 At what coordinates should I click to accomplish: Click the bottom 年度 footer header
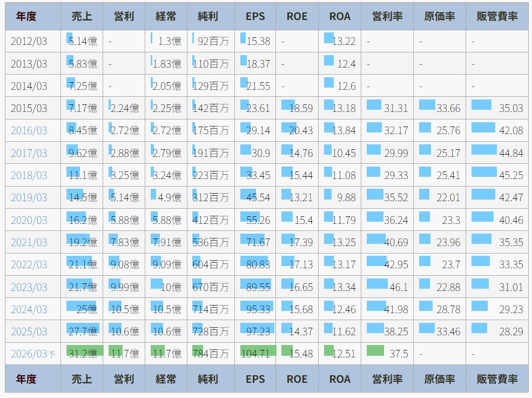(x=33, y=379)
